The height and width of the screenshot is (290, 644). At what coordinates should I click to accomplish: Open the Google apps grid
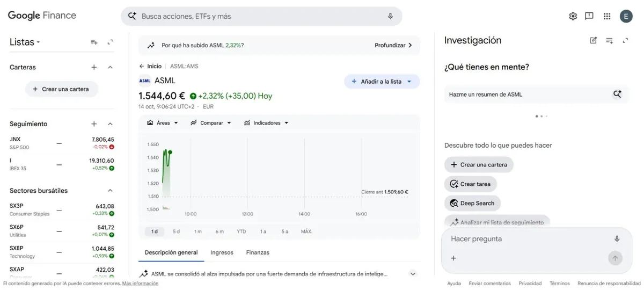click(607, 16)
